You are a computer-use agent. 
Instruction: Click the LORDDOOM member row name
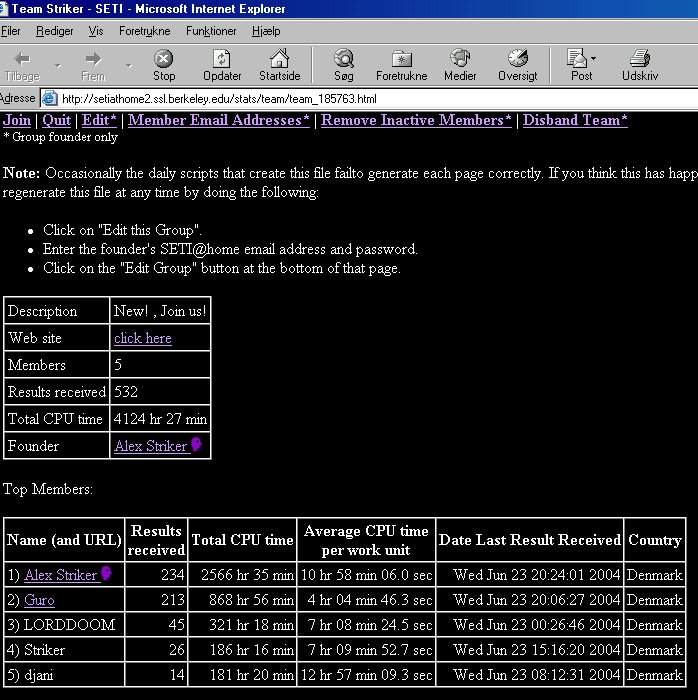69,625
